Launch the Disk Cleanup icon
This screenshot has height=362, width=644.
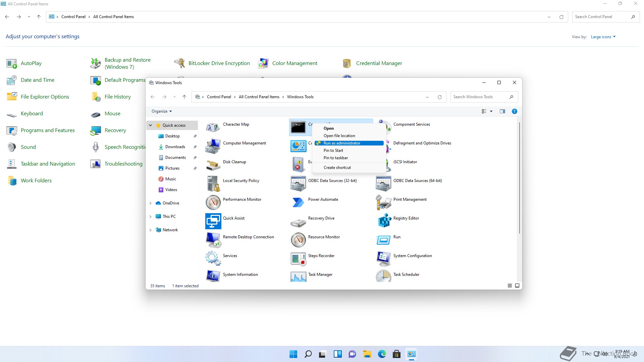tap(213, 165)
